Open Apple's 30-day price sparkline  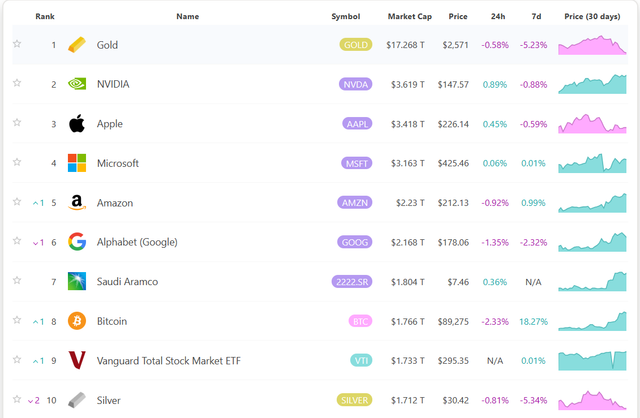(592, 124)
